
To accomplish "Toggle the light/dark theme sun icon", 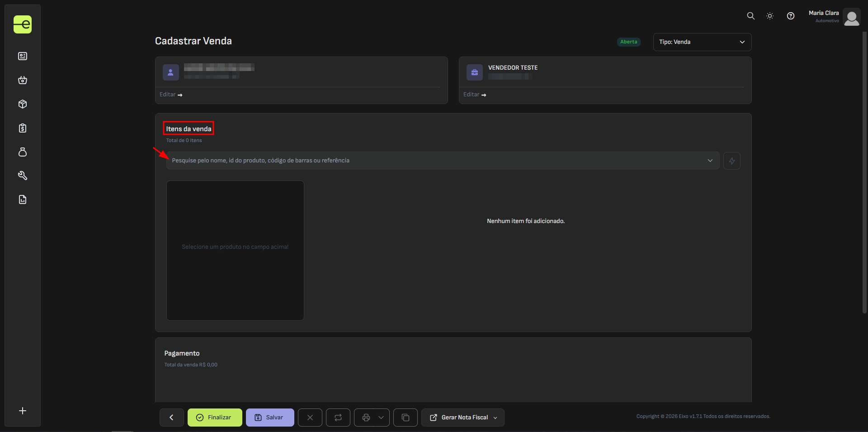I will pyautogui.click(x=770, y=16).
